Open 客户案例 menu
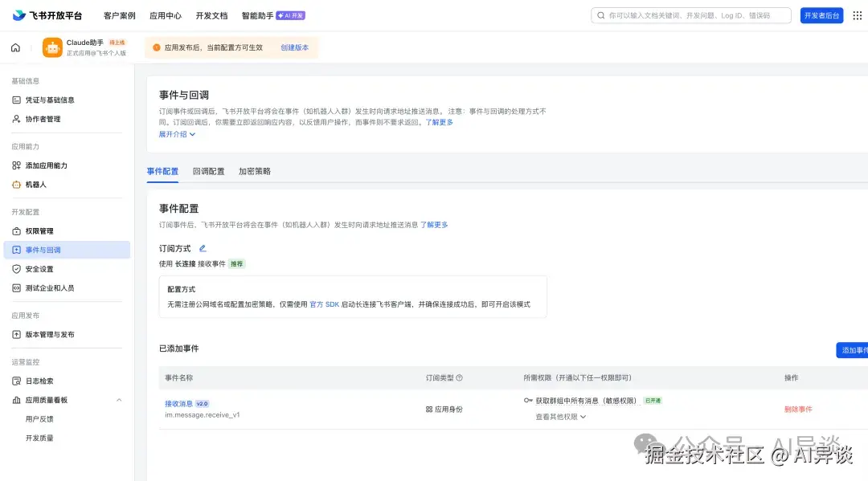This screenshot has width=868, height=481. click(120, 15)
